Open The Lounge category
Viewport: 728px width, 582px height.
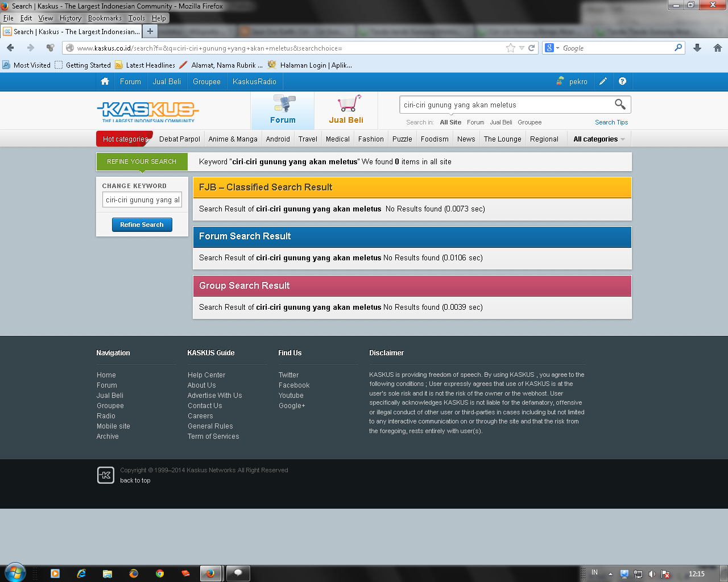tap(503, 139)
